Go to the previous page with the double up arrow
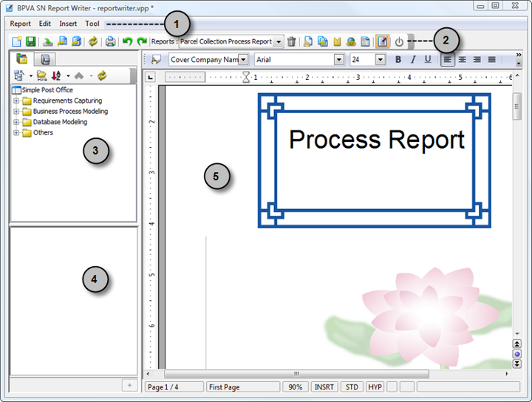 (516, 344)
